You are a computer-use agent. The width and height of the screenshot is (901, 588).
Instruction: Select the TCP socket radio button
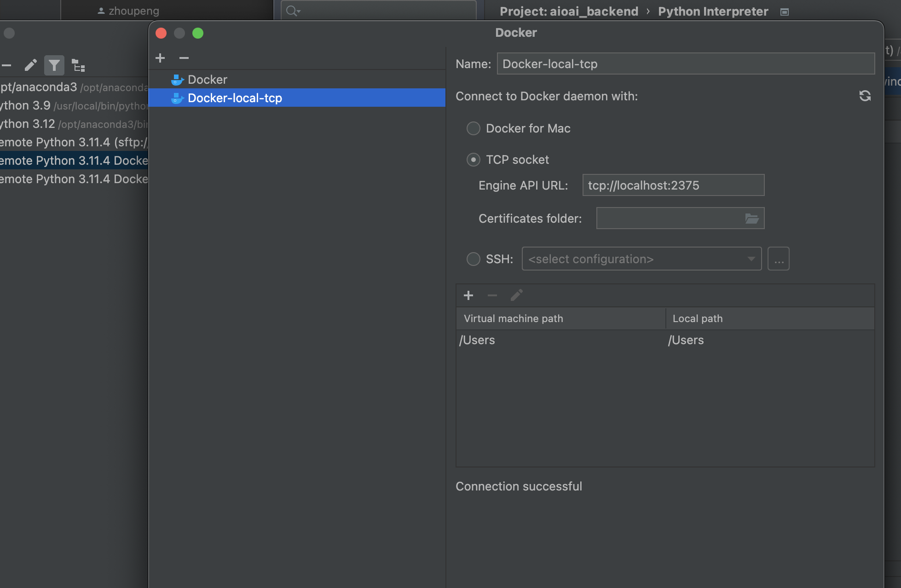pyautogui.click(x=474, y=160)
